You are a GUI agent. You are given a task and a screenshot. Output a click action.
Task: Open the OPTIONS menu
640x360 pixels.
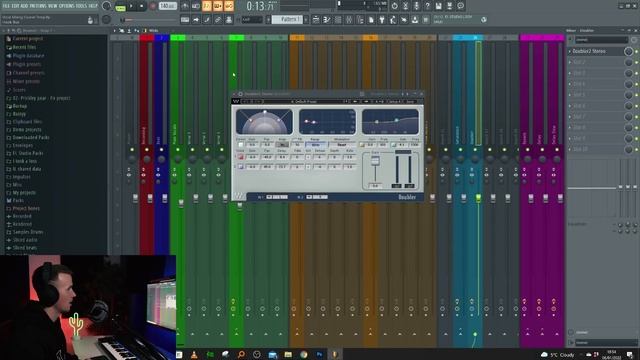click(x=67, y=6)
